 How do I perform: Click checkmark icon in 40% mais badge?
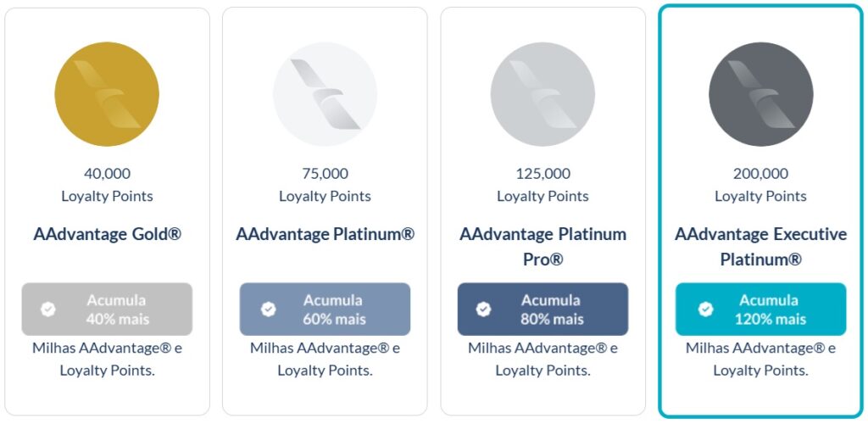[48, 310]
